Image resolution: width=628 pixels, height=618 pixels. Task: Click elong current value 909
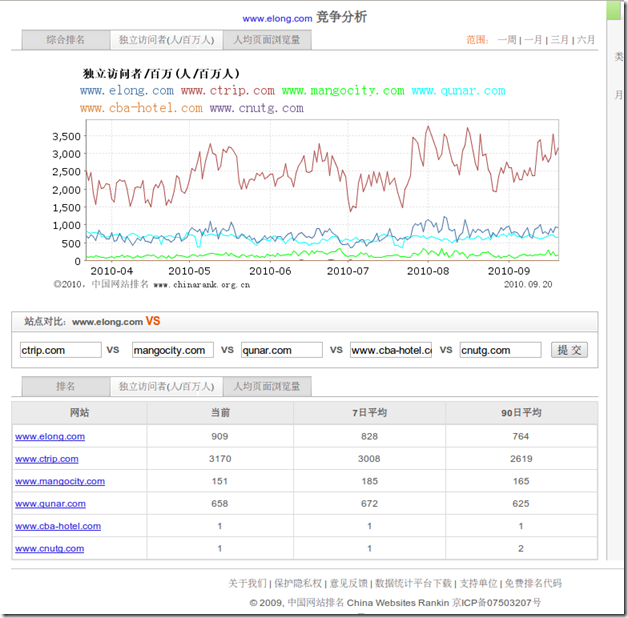point(220,436)
